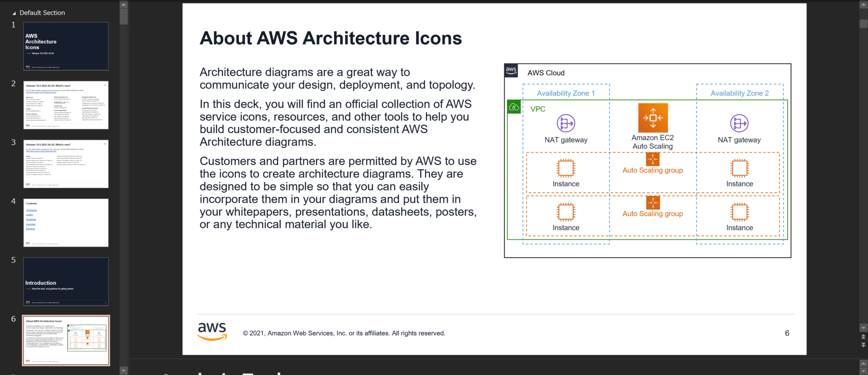
Task: Click the thumbnail pane scroll-up arrow
Action: coord(124,5)
